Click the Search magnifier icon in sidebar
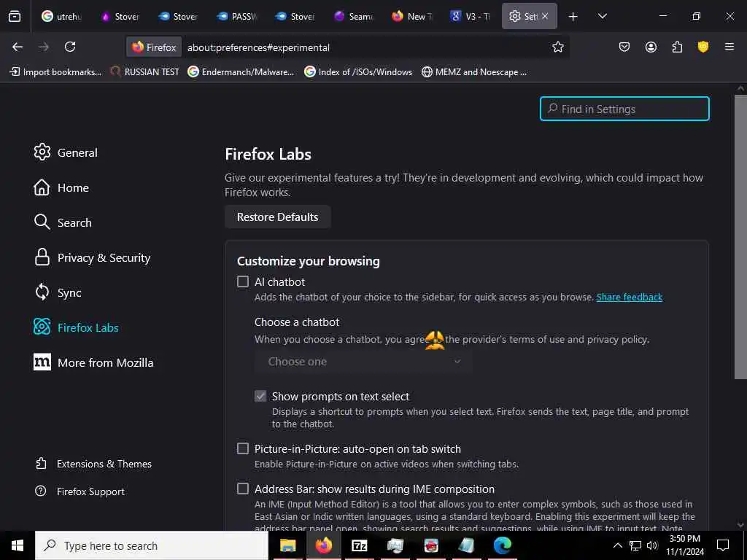Viewport: 747px width, 560px height. 42,222
